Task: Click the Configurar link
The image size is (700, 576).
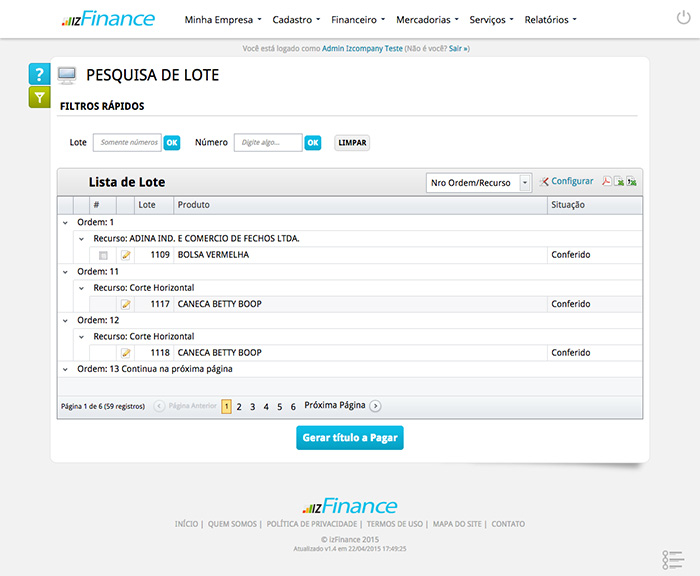Action: [x=566, y=182]
